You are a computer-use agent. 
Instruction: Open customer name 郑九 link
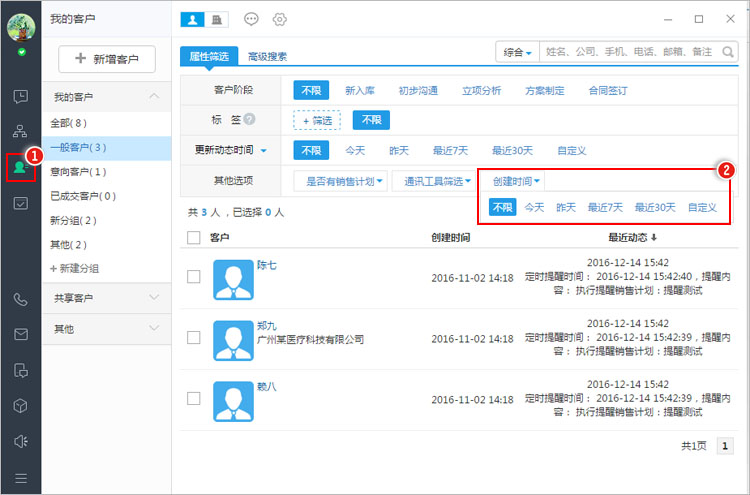click(x=266, y=326)
